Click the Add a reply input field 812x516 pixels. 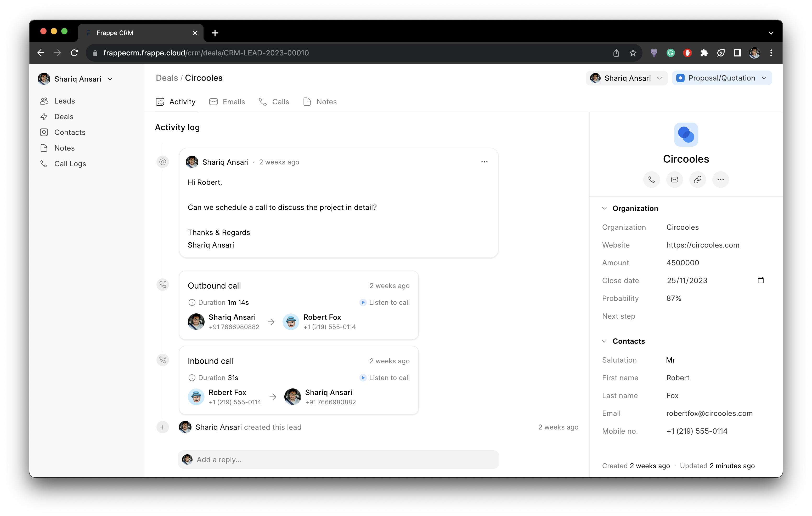point(339,459)
